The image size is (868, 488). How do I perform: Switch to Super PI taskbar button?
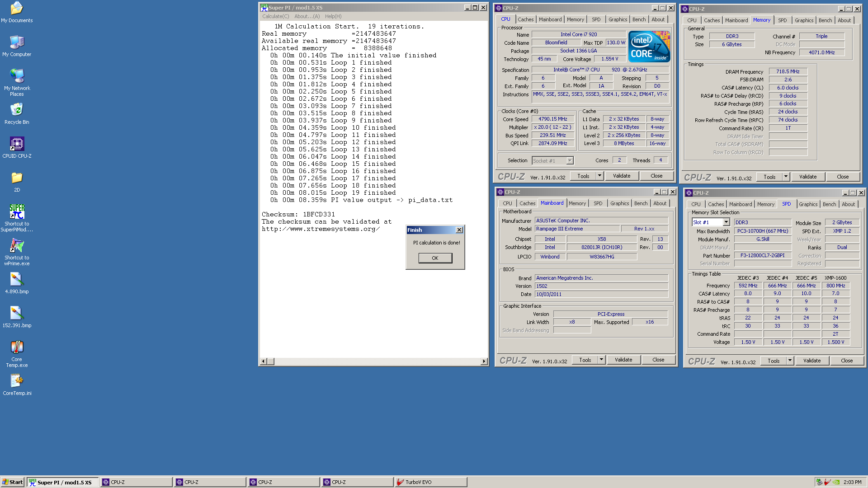pyautogui.click(x=63, y=482)
